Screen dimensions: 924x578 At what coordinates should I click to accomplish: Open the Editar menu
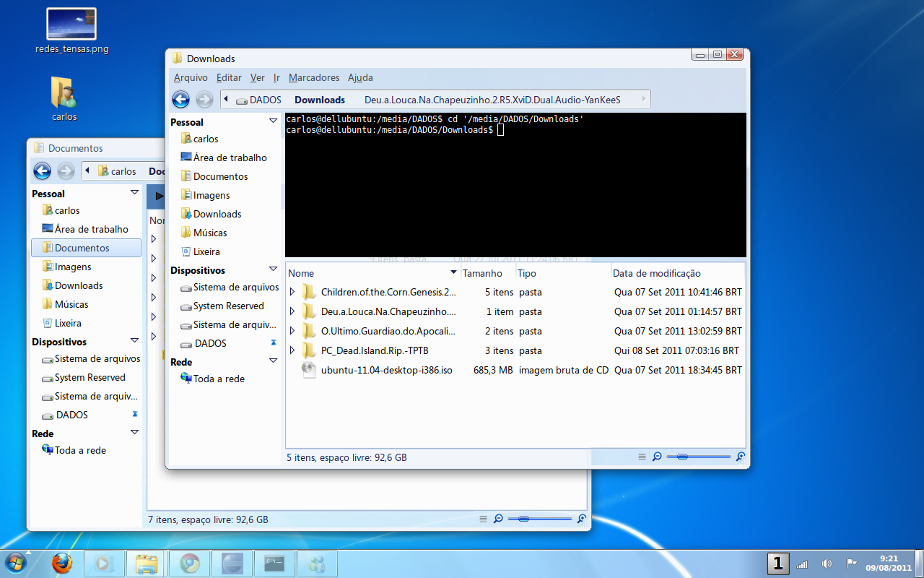[230, 77]
